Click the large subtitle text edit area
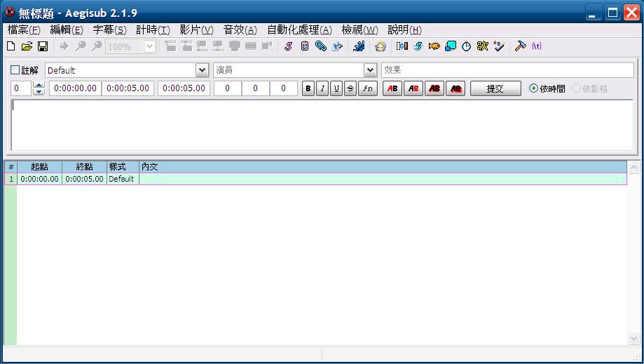 (322, 125)
